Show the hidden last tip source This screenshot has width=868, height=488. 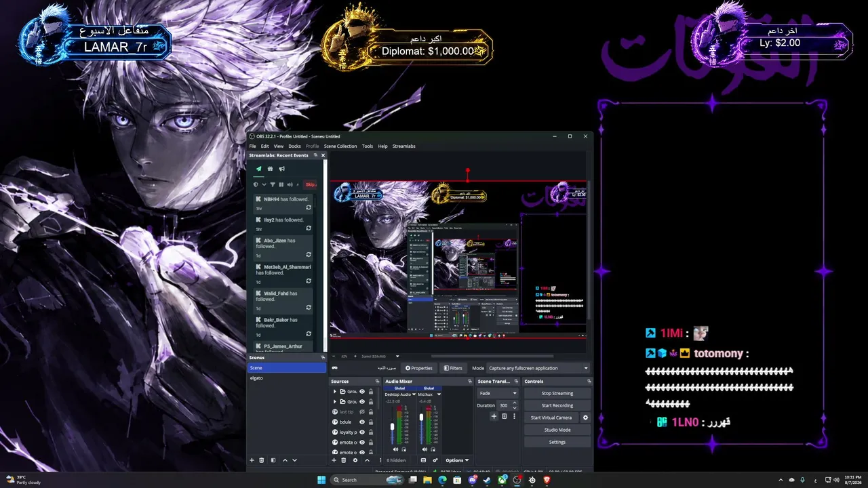pos(362,412)
